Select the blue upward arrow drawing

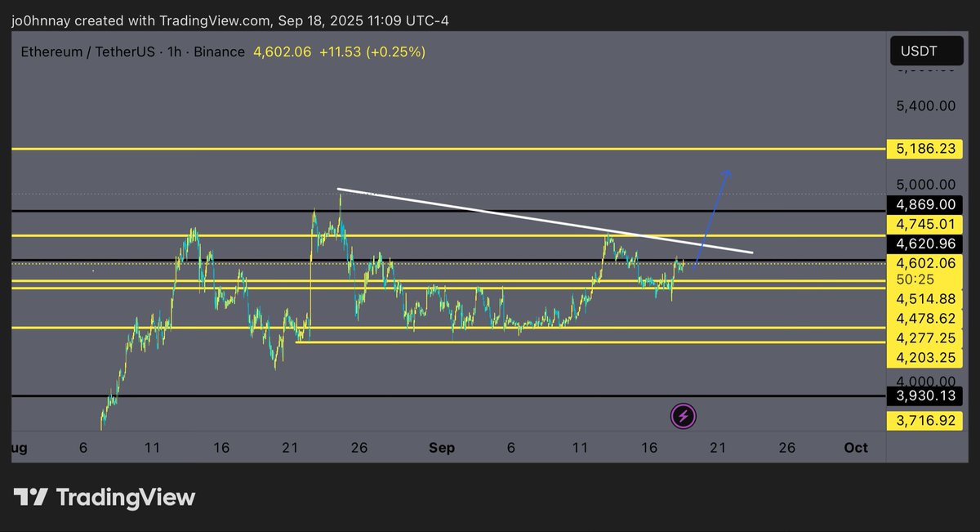tap(712, 217)
